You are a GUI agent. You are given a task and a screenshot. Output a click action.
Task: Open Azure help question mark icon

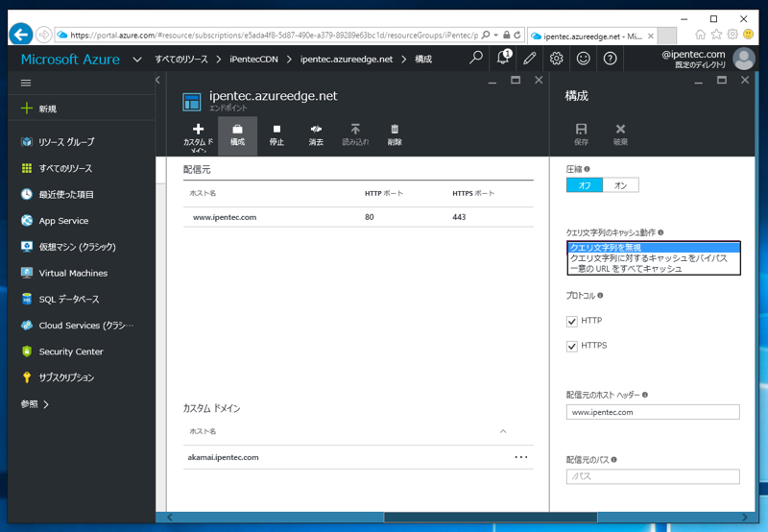(610, 59)
